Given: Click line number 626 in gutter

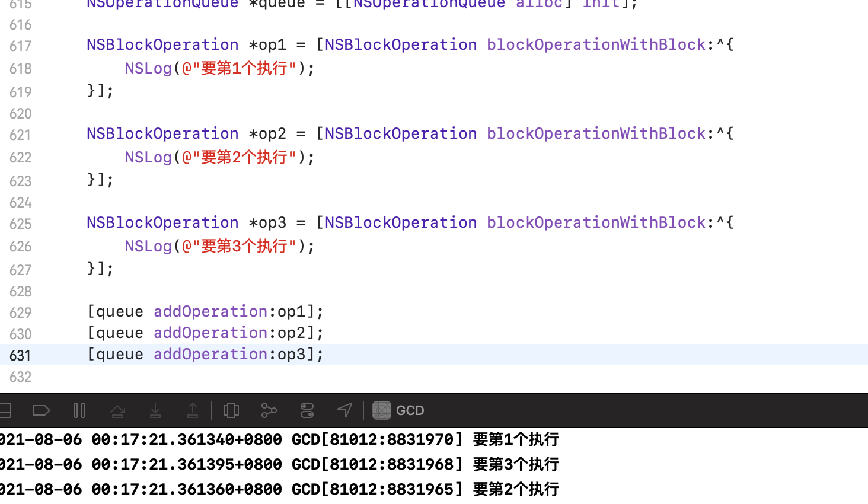Looking at the screenshot, I should pos(20,246).
